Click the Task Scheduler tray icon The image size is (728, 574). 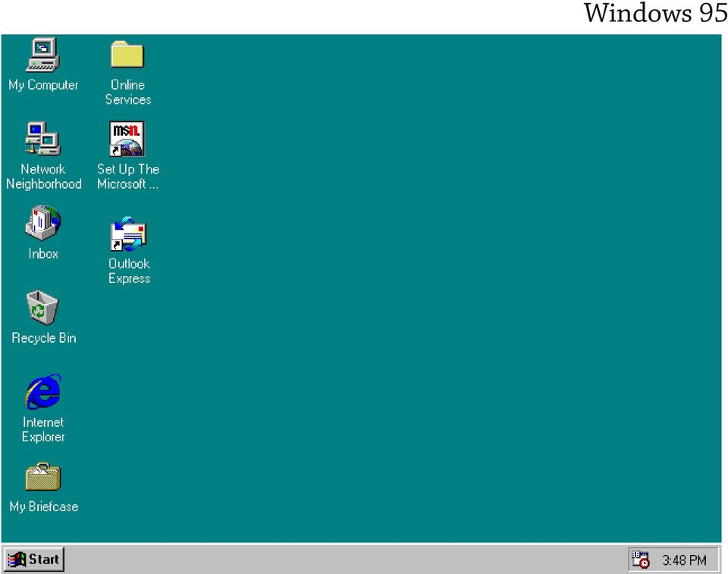(641, 560)
